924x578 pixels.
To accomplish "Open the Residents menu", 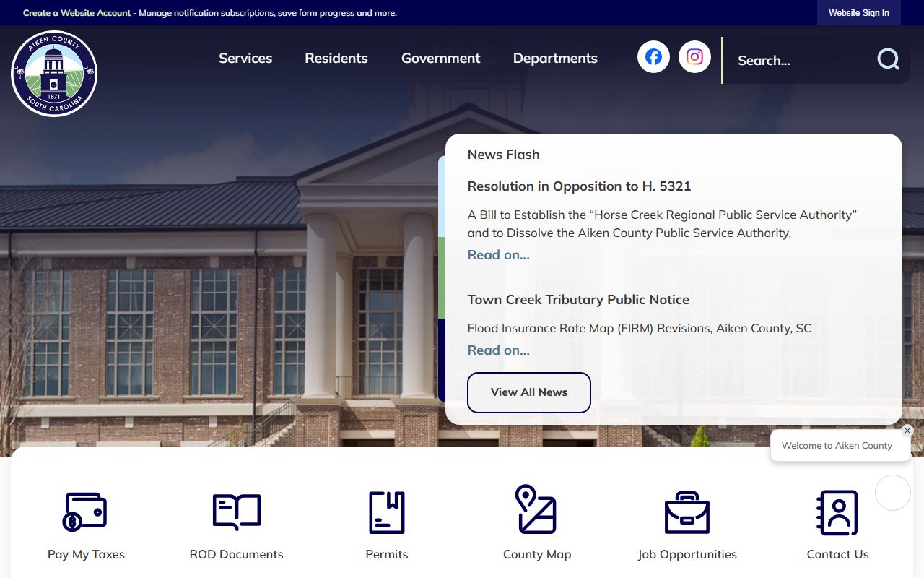I will [x=336, y=58].
